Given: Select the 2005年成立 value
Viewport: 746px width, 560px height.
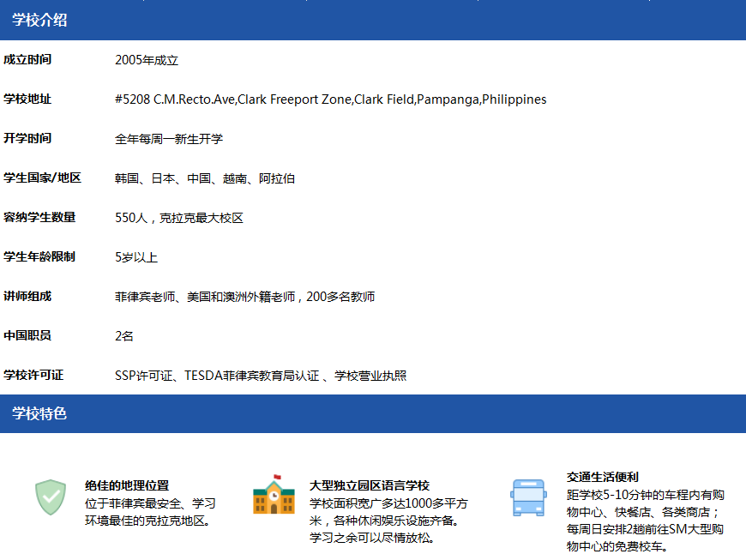Looking at the screenshot, I should (x=147, y=60).
